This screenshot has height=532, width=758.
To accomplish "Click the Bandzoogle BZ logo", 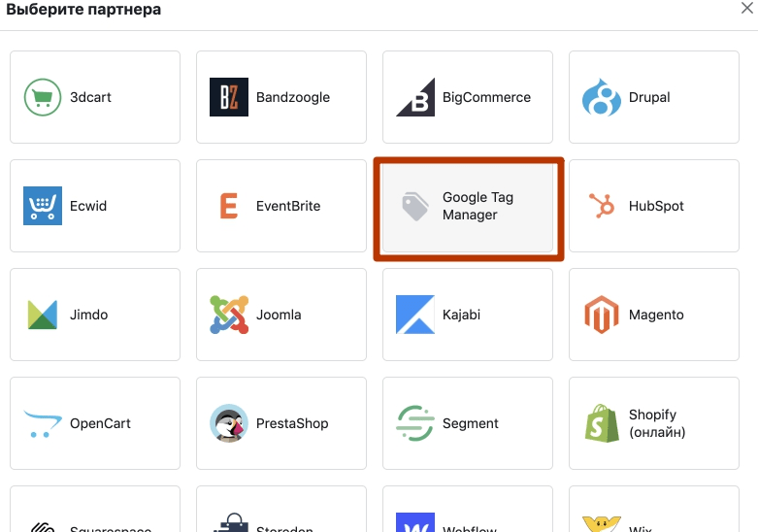I will point(229,97).
